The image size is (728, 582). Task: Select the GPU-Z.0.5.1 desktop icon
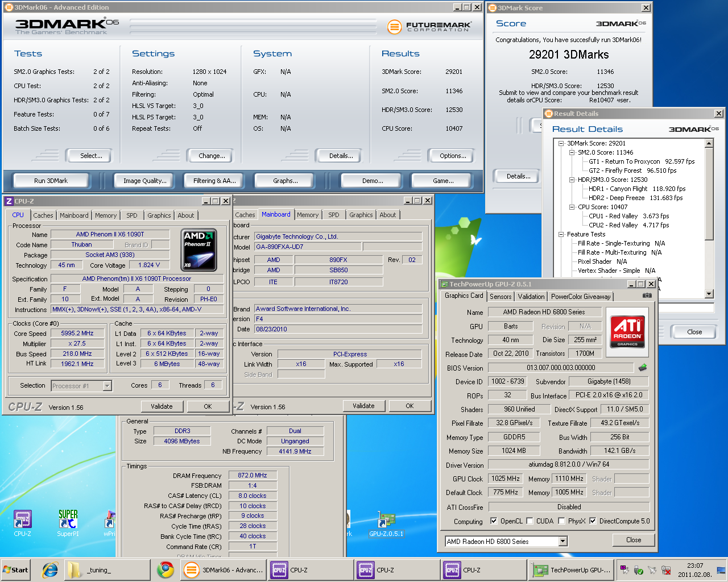click(x=386, y=524)
